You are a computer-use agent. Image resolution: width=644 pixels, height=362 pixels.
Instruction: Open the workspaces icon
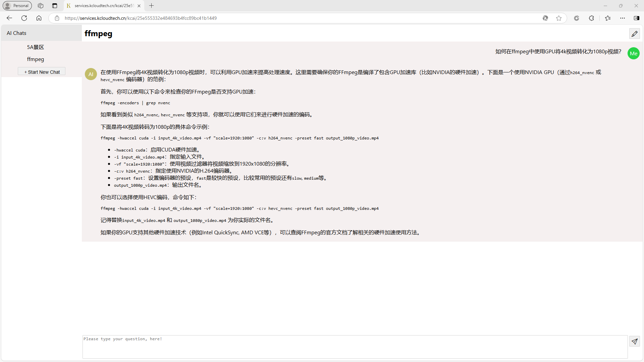coord(41,6)
